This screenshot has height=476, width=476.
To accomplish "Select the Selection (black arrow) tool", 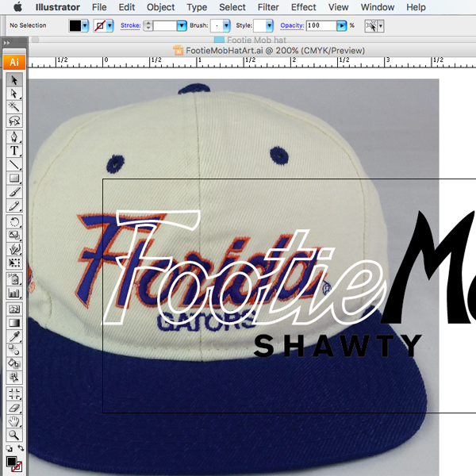I will click(x=14, y=80).
